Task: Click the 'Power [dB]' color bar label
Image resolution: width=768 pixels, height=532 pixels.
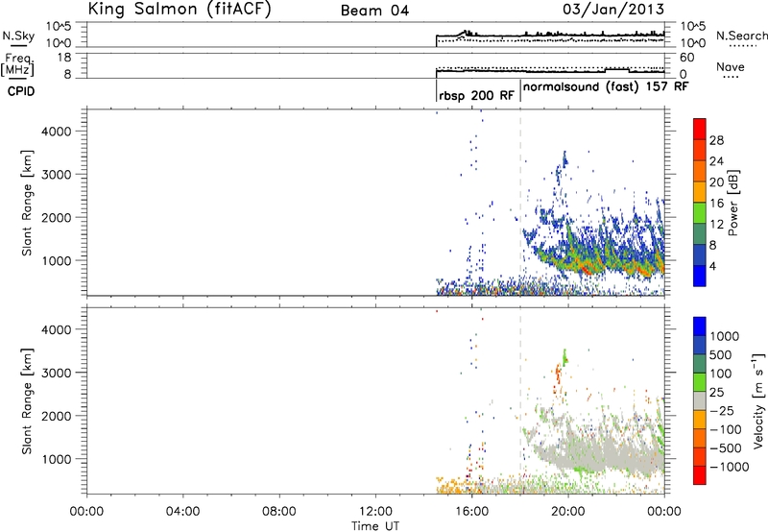Action: [x=732, y=203]
